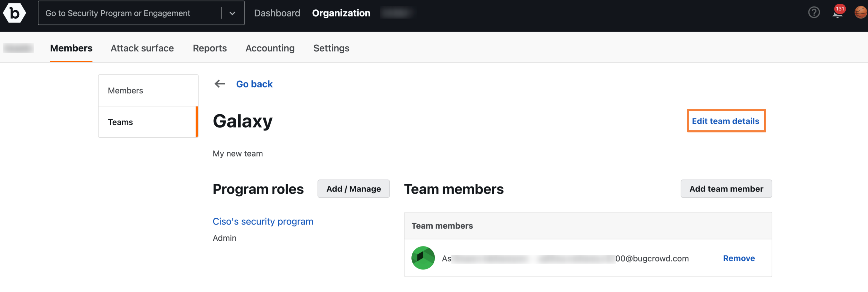The image size is (868, 292).
Task: Click the Accounting tab
Action: (x=270, y=48)
